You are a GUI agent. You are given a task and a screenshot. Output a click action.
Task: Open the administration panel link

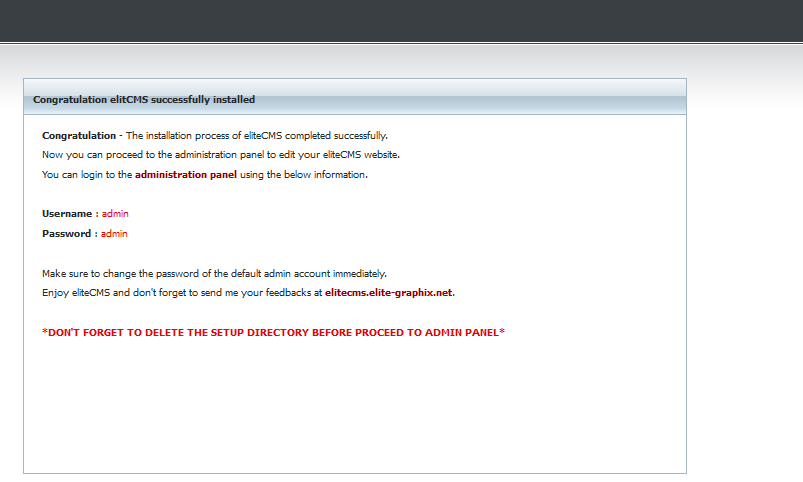coord(186,175)
